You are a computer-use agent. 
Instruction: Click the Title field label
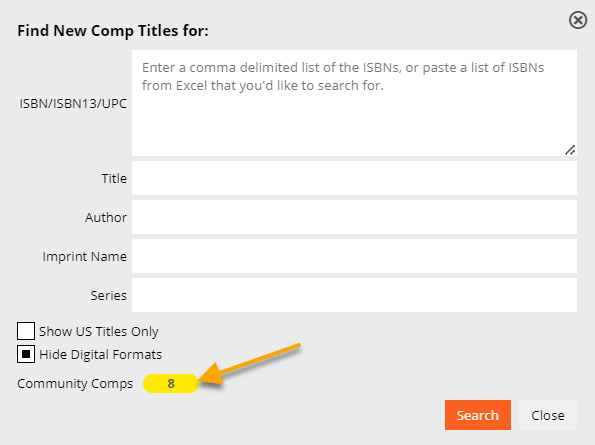pyautogui.click(x=114, y=178)
